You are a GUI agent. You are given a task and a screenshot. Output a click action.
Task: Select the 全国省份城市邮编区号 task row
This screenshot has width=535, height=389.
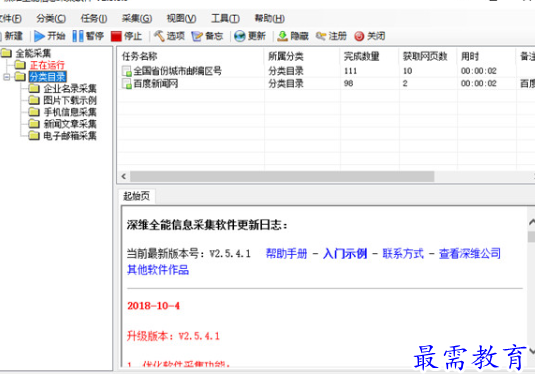[x=326, y=71]
